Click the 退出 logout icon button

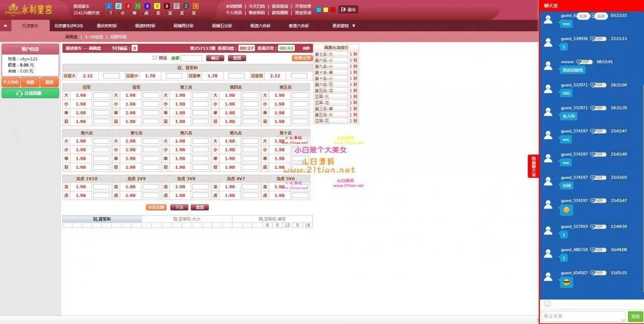(348, 10)
